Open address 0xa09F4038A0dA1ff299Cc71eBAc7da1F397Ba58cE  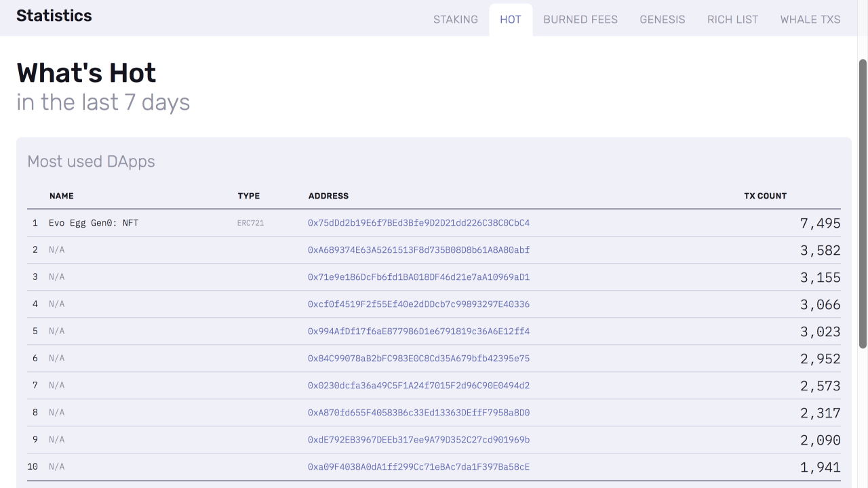pos(419,467)
